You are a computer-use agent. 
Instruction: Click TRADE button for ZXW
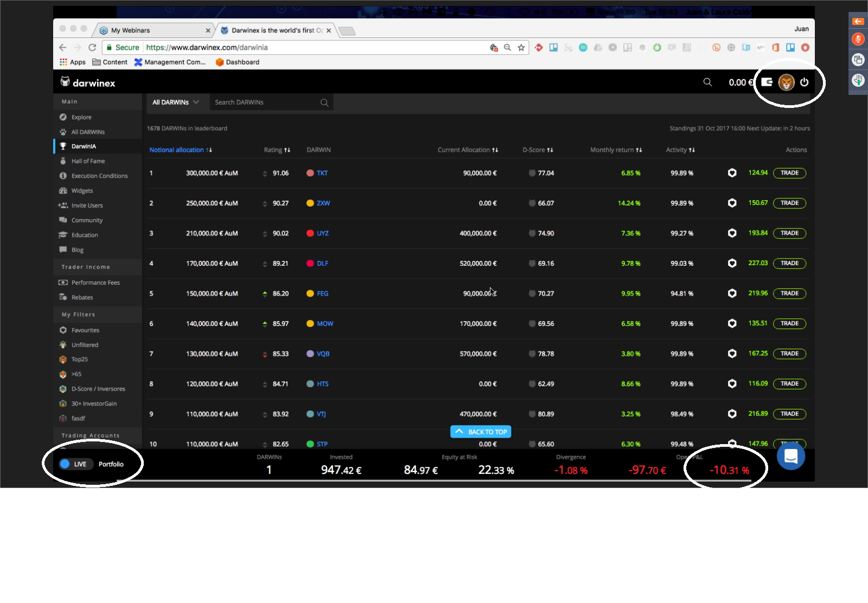point(789,203)
